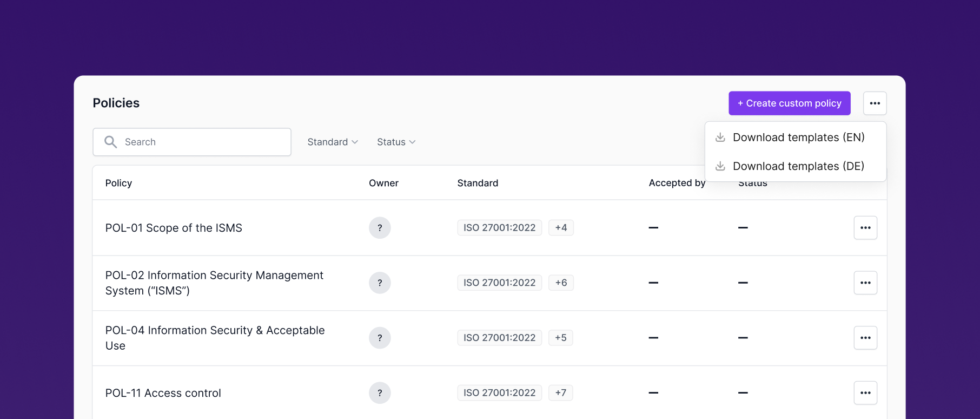Click the unknown owner avatar for POL-04
Image resolution: width=980 pixels, height=419 pixels.
(380, 338)
